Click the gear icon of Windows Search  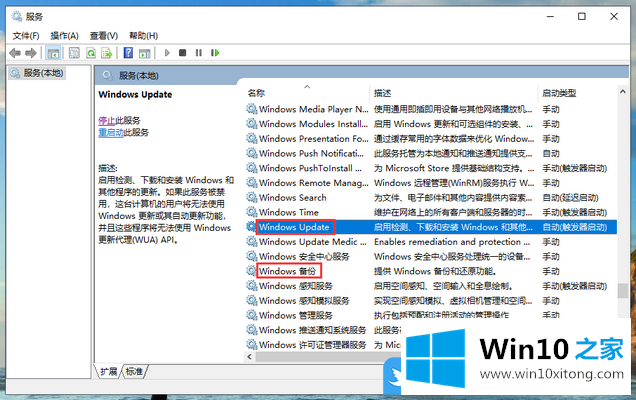click(x=252, y=198)
